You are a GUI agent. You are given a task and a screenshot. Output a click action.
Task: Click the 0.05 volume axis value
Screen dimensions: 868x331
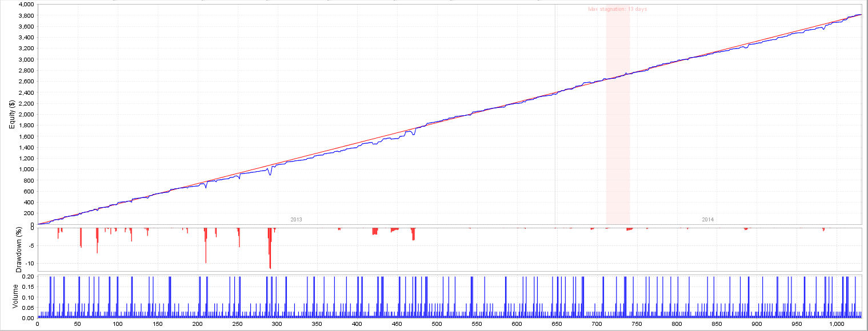(x=28, y=308)
